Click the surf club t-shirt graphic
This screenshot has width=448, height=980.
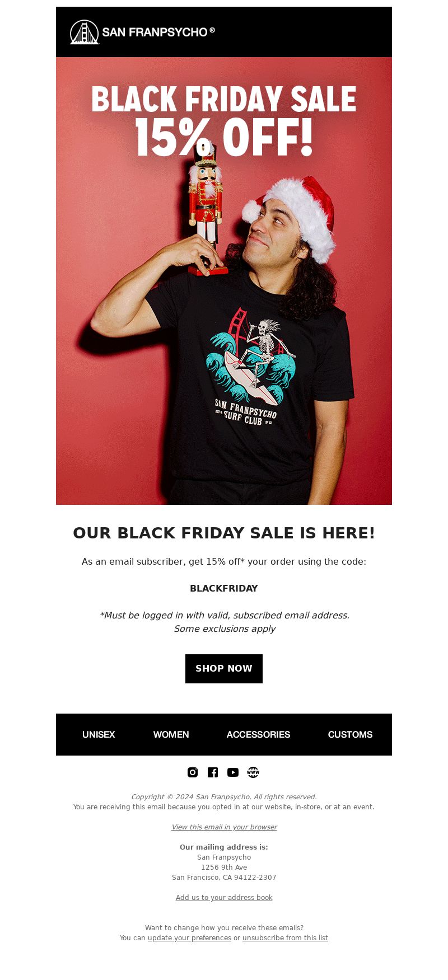[x=250, y=367]
